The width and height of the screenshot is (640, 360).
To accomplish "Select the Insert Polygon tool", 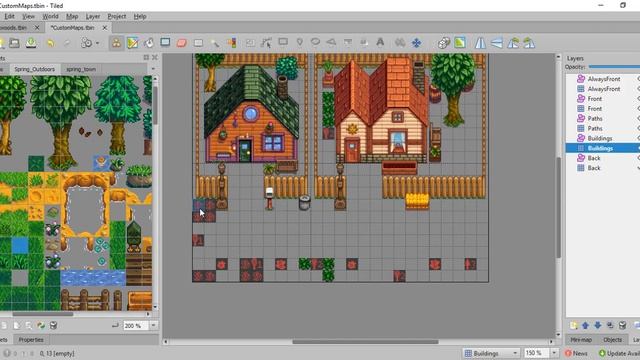I will tap(331, 42).
